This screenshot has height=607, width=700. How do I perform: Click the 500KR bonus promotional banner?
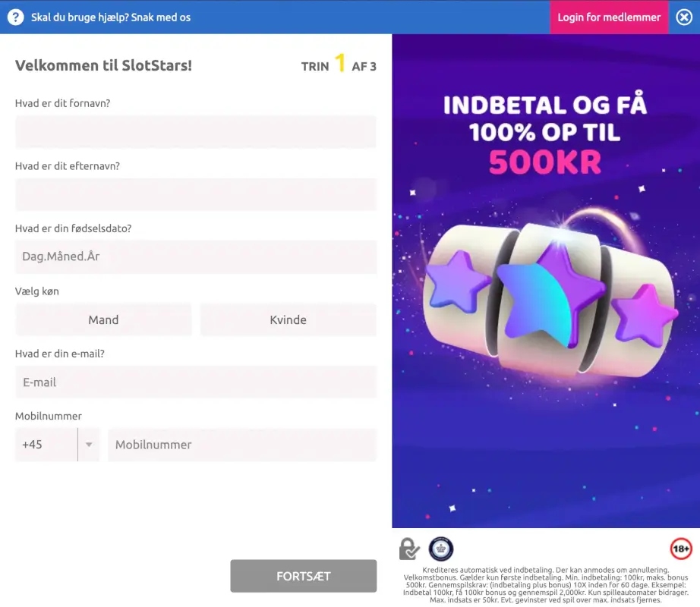pyautogui.click(x=544, y=281)
